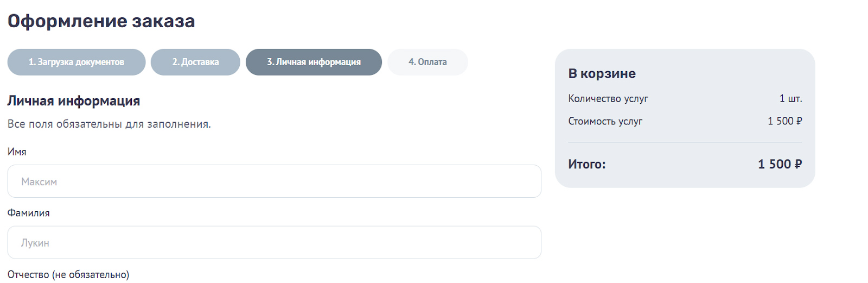Click the Имя field label
The width and height of the screenshot is (868, 283).
point(17,152)
